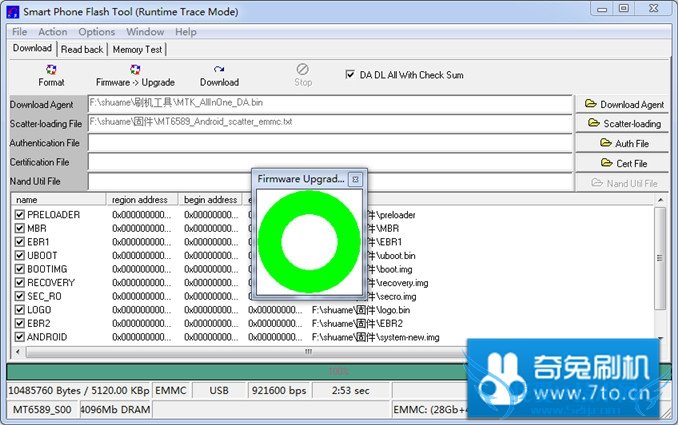The image size is (678, 425).
Task: Open the Scatter-loading file browser
Action: 625,124
